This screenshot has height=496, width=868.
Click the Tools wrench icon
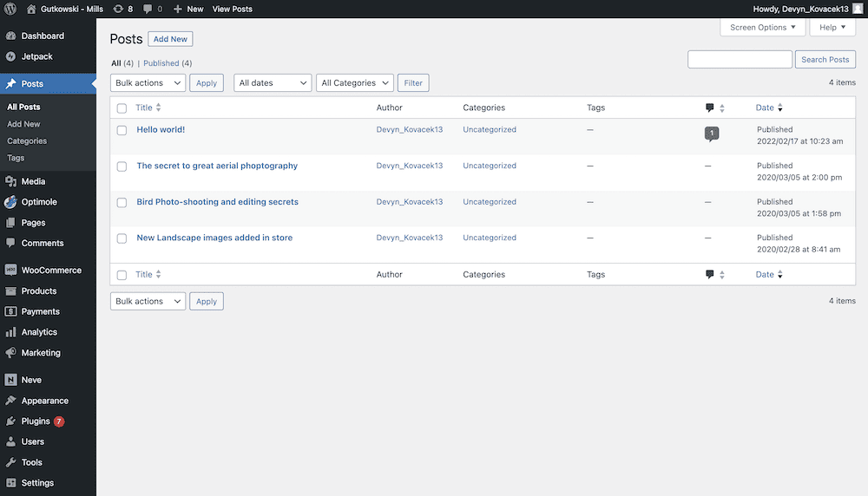(x=10, y=462)
